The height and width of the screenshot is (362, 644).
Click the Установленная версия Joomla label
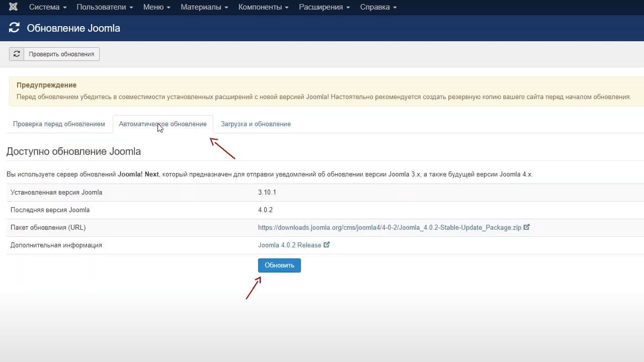[x=56, y=192]
